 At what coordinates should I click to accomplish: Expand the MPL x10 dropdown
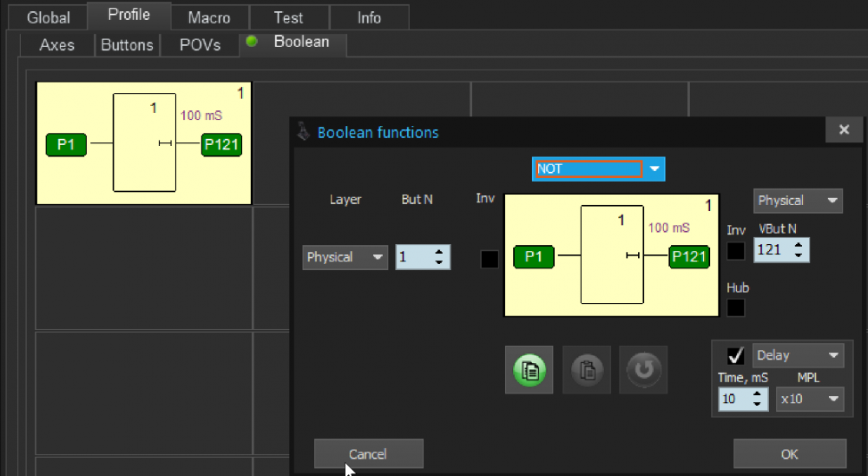pos(810,399)
